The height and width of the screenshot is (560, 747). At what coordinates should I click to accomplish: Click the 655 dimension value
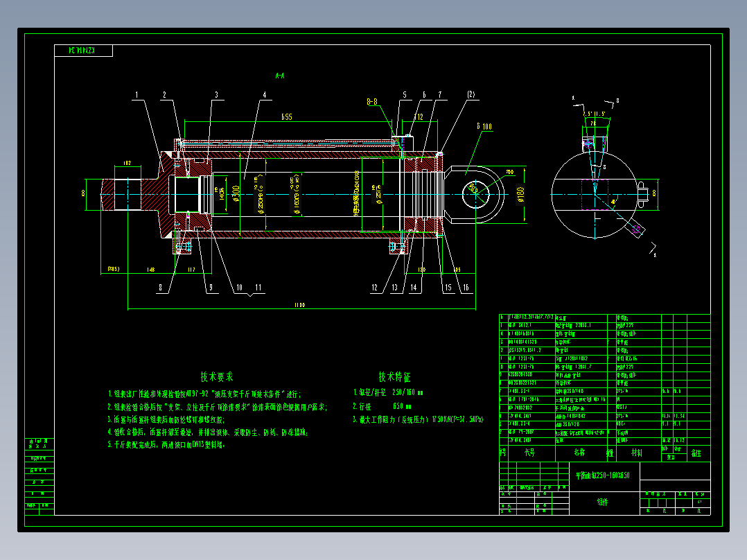pos(287,116)
